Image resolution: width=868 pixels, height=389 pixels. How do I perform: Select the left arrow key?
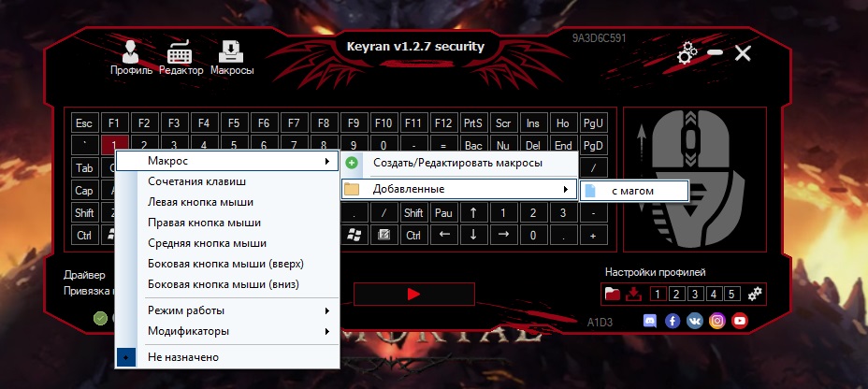tap(444, 235)
